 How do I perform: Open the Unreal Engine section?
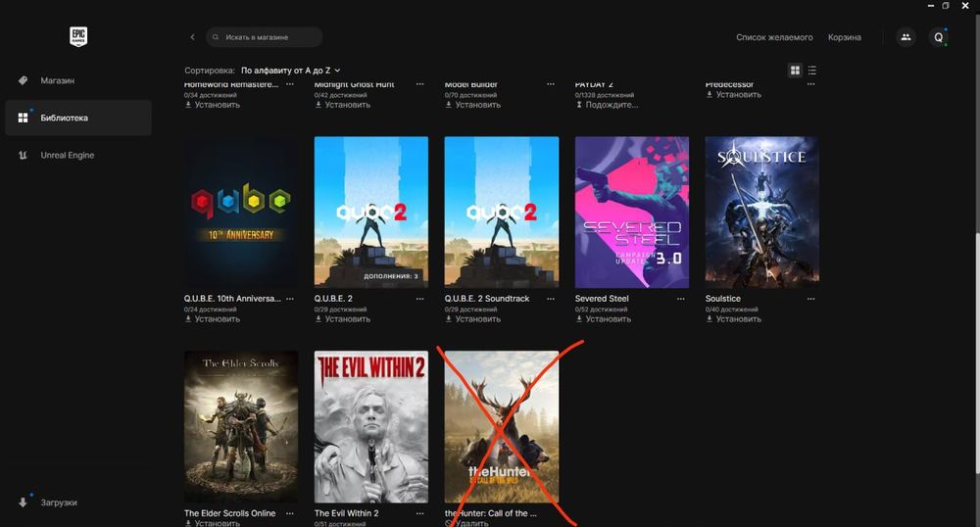click(78, 155)
